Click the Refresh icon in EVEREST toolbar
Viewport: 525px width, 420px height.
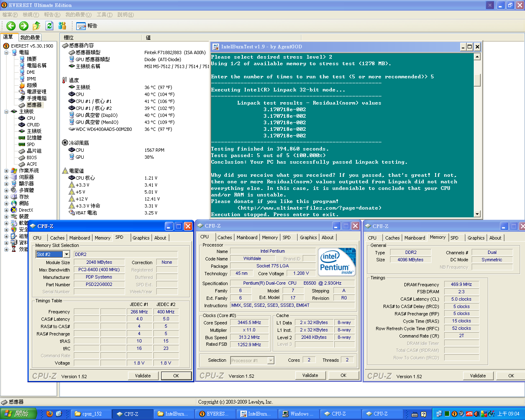click(49, 26)
